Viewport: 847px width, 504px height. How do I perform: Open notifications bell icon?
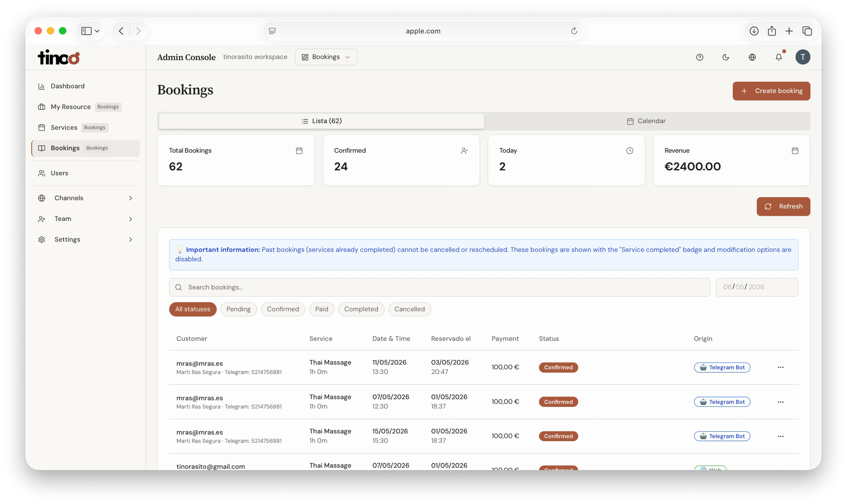[778, 57]
